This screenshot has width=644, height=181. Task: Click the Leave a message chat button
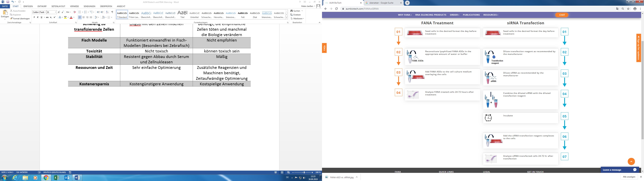tap(620, 170)
